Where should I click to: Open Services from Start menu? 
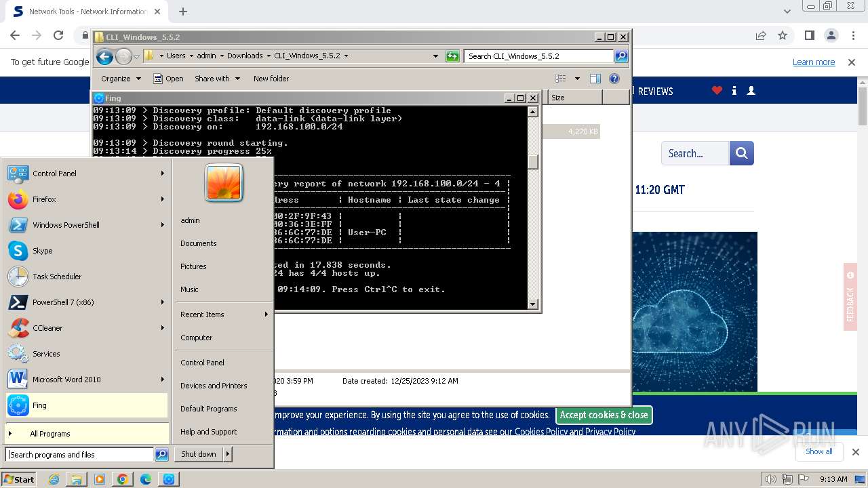click(86, 354)
